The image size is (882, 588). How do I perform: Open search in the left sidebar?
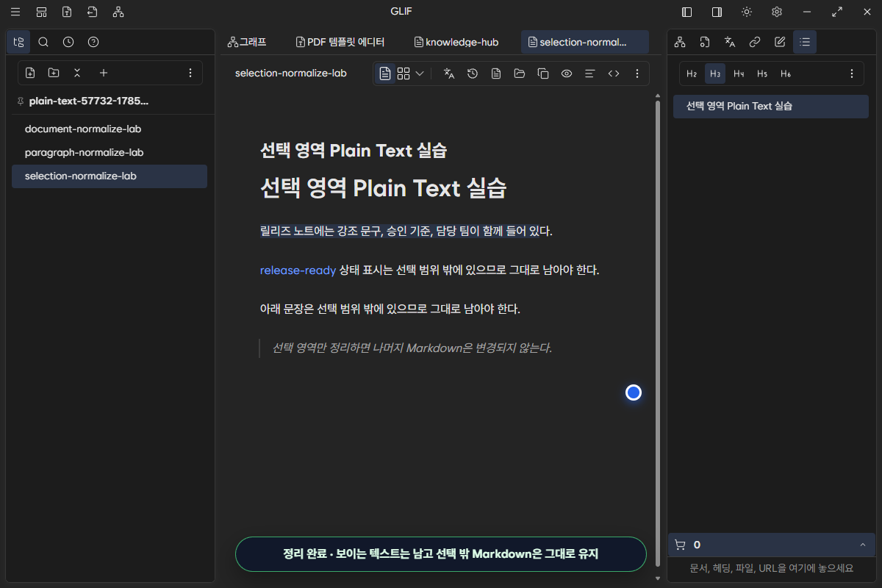(x=43, y=42)
